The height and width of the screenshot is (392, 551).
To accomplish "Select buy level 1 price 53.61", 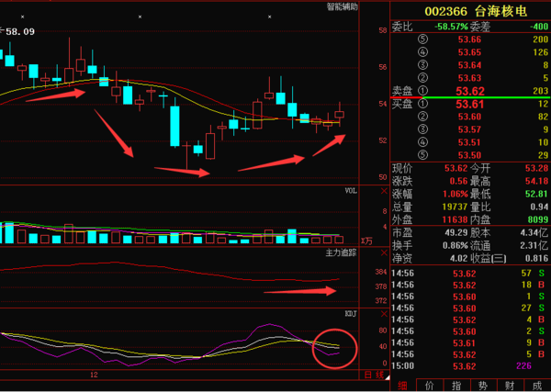I will (470, 104).
